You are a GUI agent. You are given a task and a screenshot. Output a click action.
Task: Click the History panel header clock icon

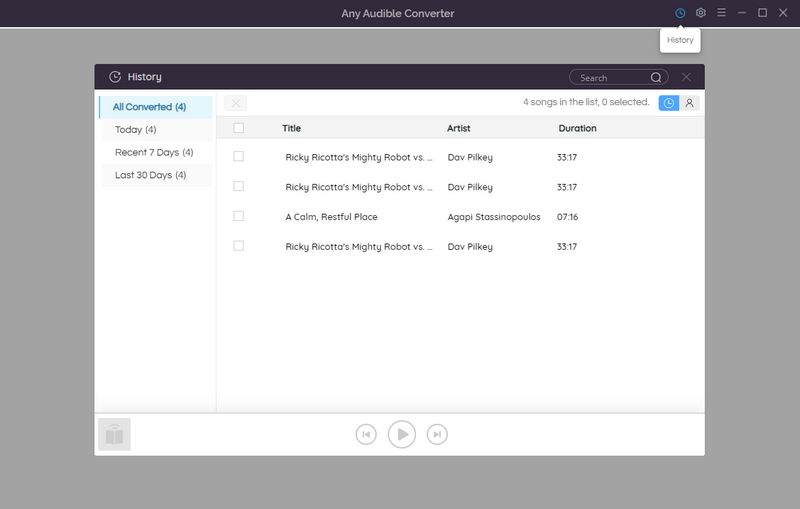pos(115,77)
